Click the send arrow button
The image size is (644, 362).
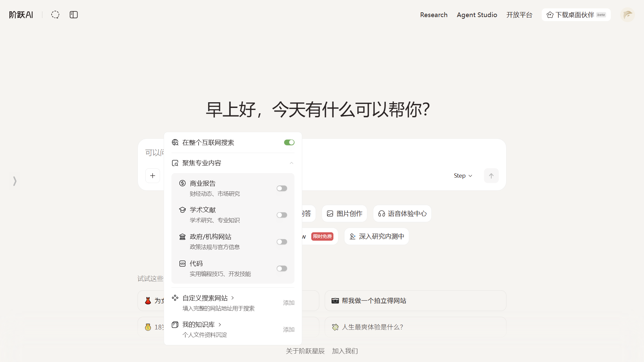tap(491, 176)
